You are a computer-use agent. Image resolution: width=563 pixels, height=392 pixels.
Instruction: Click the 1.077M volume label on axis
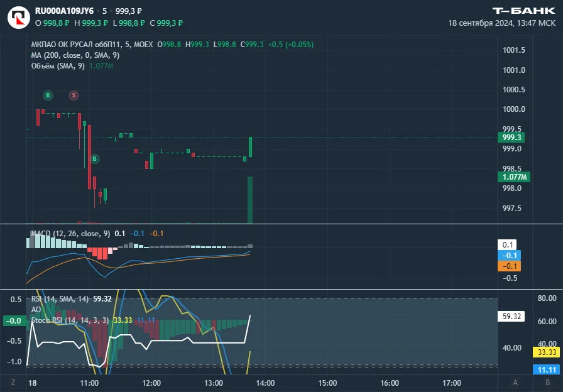click(514, 177)
